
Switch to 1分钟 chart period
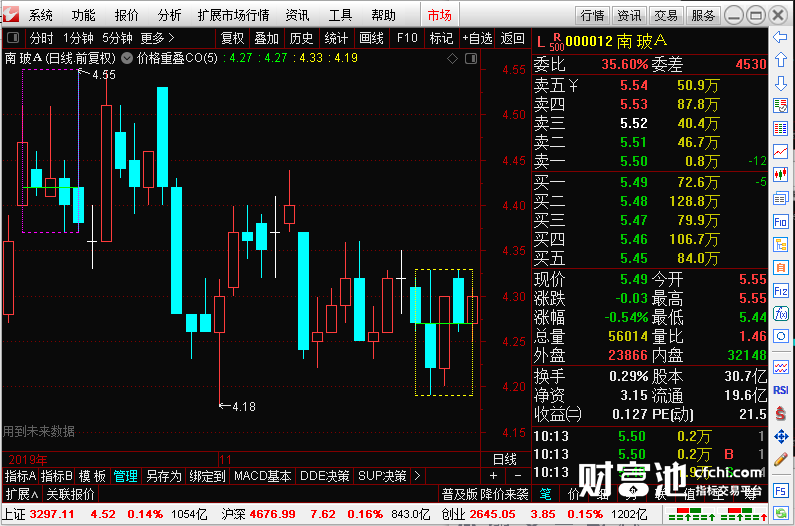tap(78, 38)
